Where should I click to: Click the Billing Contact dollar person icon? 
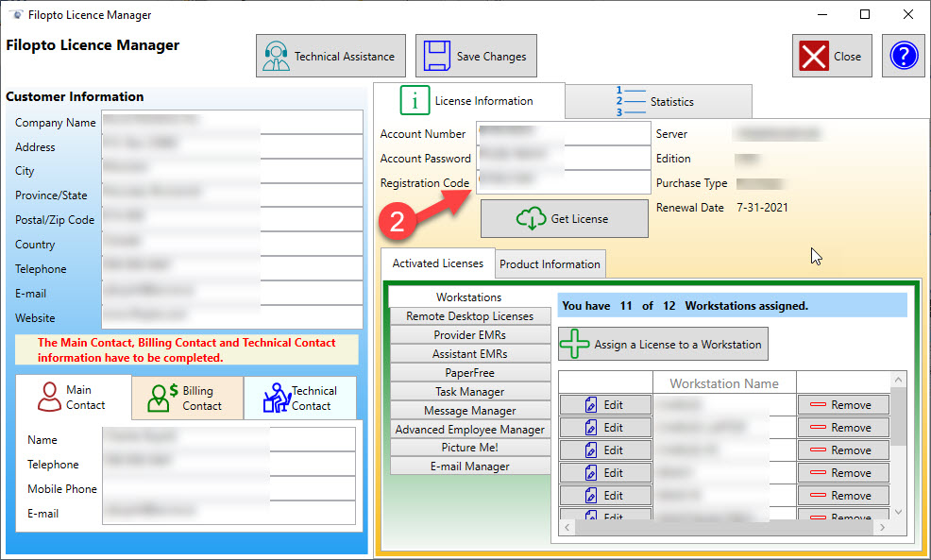[x=162, y=398]
